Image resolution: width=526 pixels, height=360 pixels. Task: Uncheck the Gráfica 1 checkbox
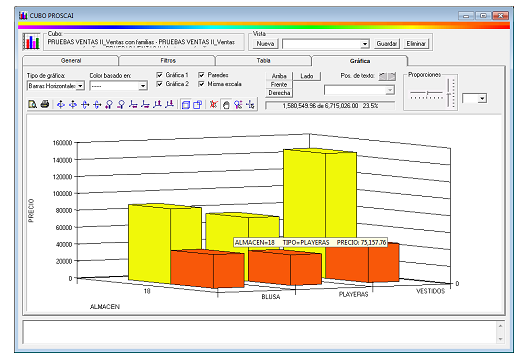(160, 75)
